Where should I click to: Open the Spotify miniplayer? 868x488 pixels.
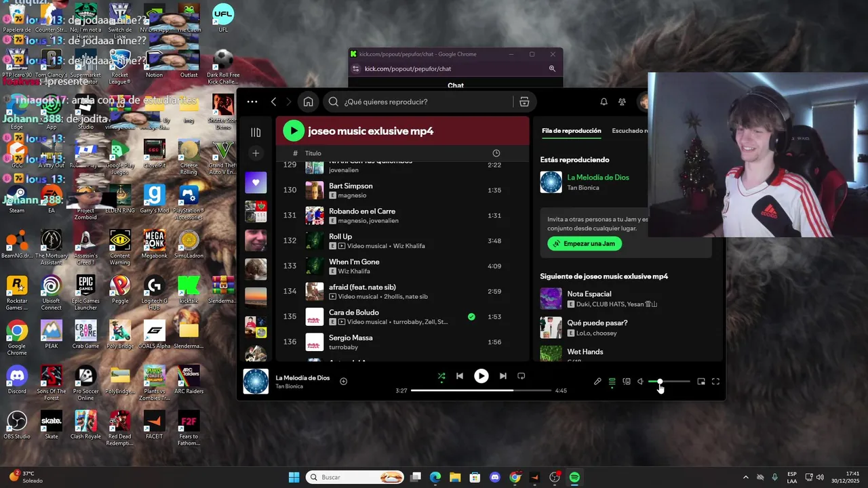tap(701, 382)
